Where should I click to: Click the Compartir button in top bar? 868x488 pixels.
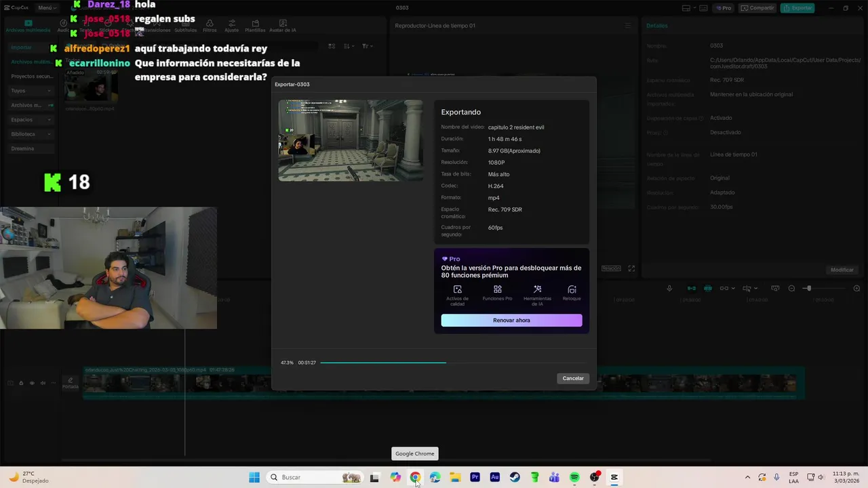point(757,8)
